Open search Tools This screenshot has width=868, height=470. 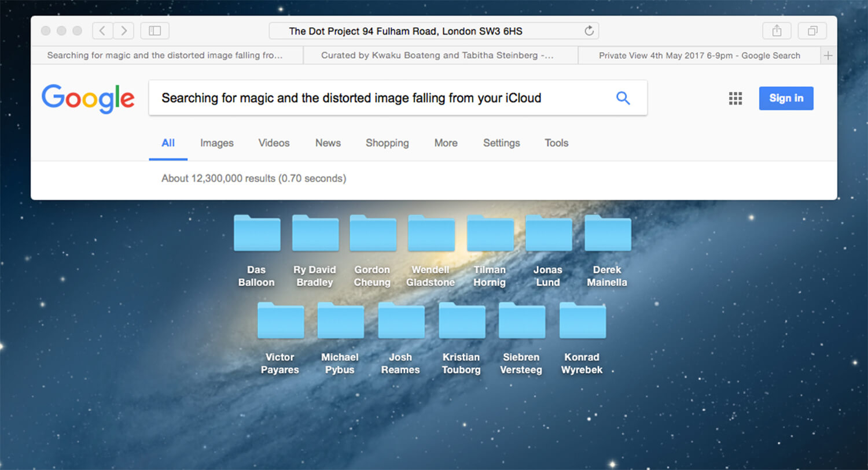(556, 143)
